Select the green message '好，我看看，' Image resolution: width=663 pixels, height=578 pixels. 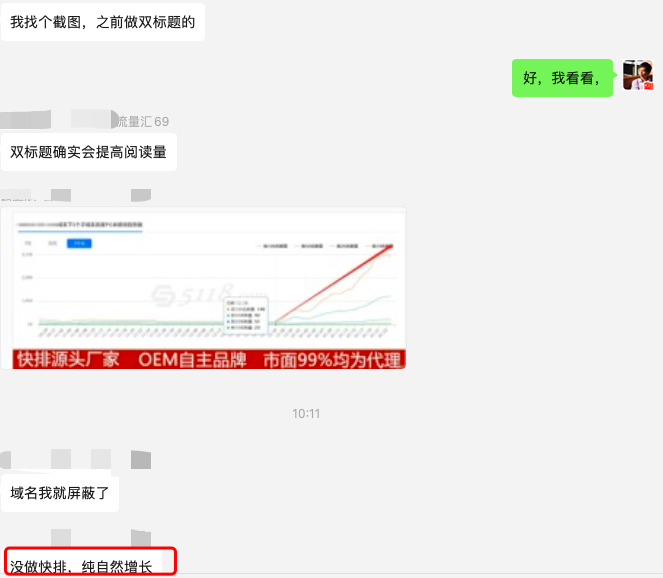click(x=562, y=78)
